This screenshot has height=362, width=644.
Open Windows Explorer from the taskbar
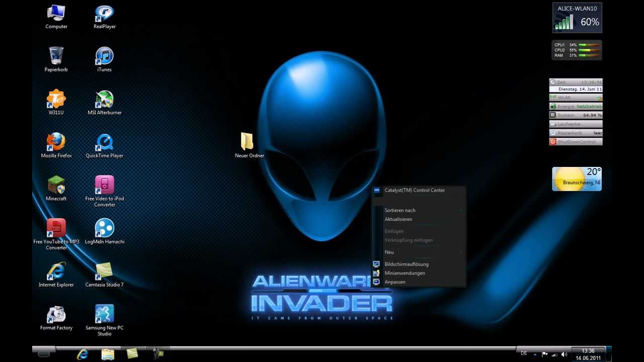coord(108,354)
